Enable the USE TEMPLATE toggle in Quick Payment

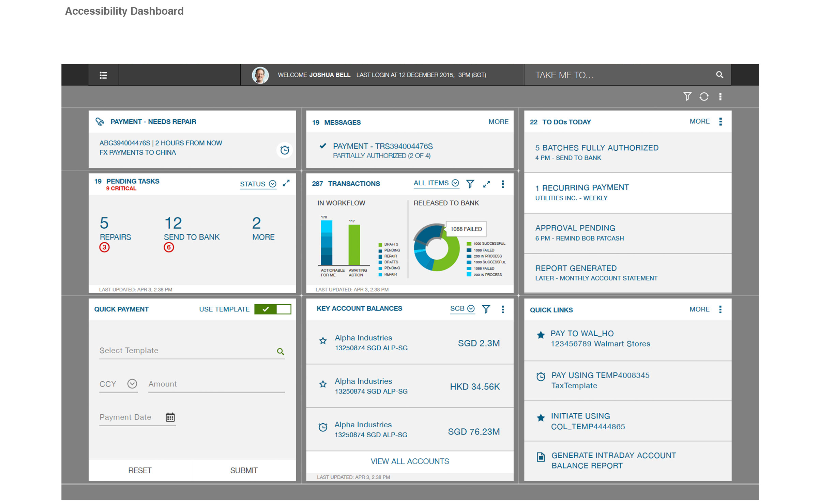272,309
